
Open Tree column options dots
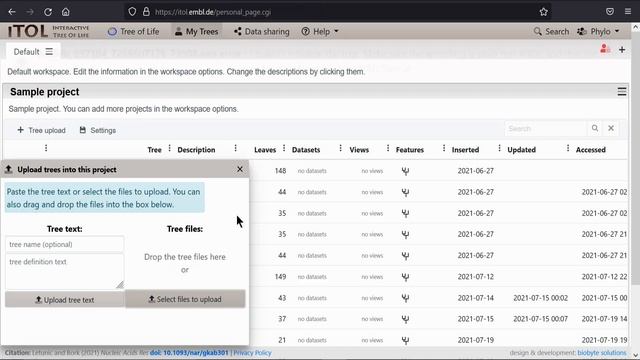point(170,148)
